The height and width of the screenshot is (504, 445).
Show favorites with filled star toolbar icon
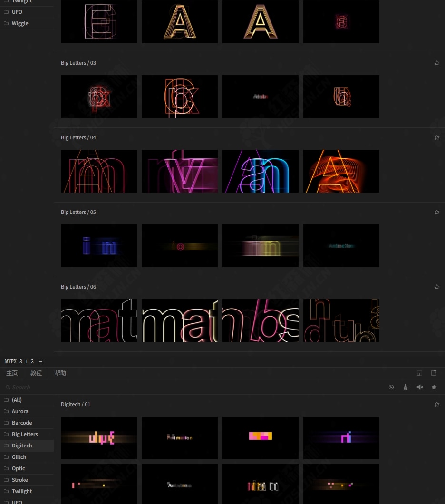tap(434, 388)
